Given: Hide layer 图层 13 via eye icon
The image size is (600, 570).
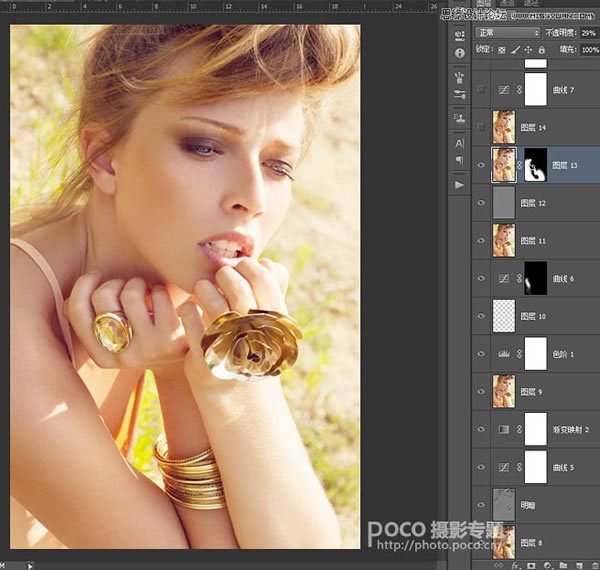Looking at the screenshot, I should coord(481,165).
